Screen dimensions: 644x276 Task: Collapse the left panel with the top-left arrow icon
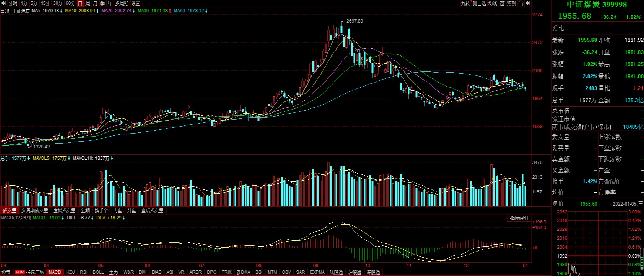point(4,3)
